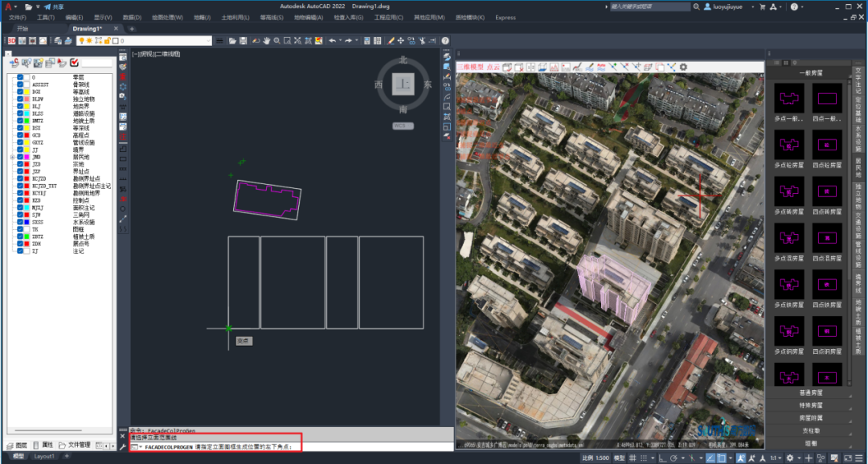
Task: Click the cloud search icon in title bar
Action: [x=696, y=6]
